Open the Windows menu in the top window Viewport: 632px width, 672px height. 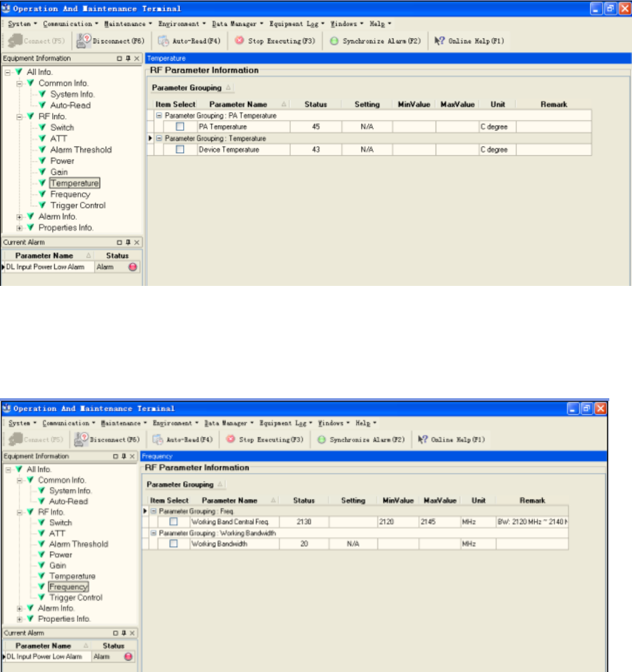click(x=347, y=23)
